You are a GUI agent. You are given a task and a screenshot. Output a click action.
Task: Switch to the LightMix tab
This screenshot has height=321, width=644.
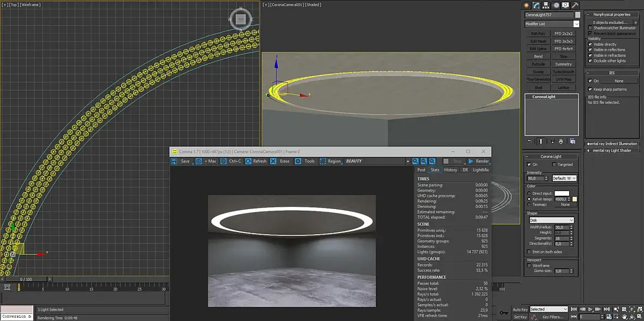point(480,170)
